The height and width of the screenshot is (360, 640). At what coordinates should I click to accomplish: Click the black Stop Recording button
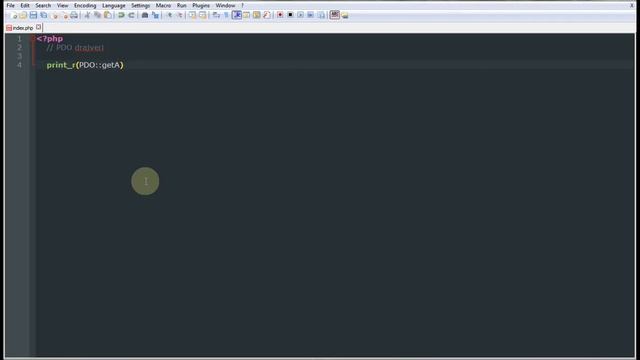coord(290,16)
